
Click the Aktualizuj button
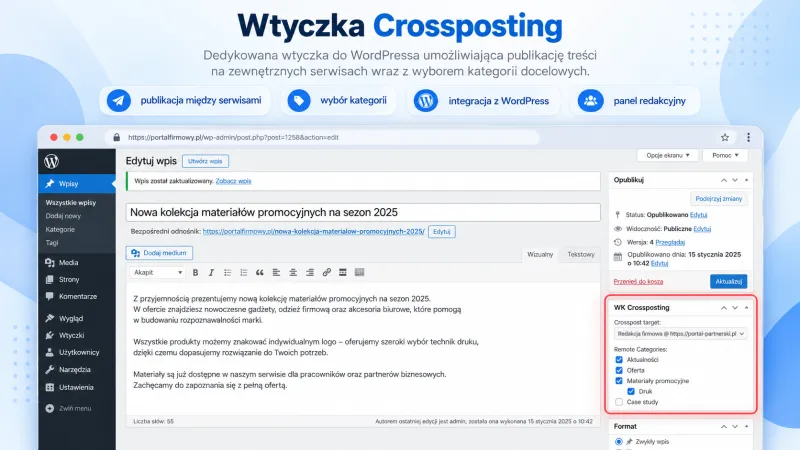click(728, 282)
